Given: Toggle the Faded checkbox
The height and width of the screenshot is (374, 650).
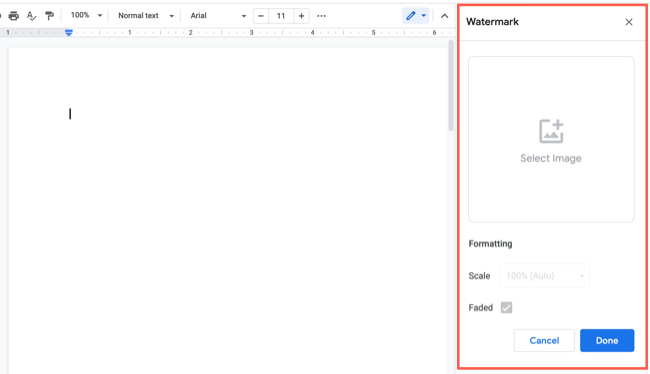Looking at the screenshot, I should coord(506,307).
